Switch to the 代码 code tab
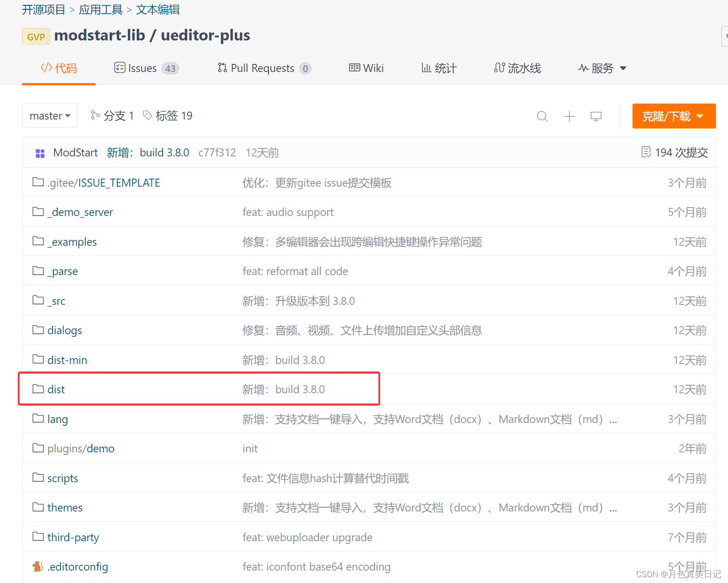The height and width of the screenshot is (583, 728). pyautogui.click(x=59, y=68)
